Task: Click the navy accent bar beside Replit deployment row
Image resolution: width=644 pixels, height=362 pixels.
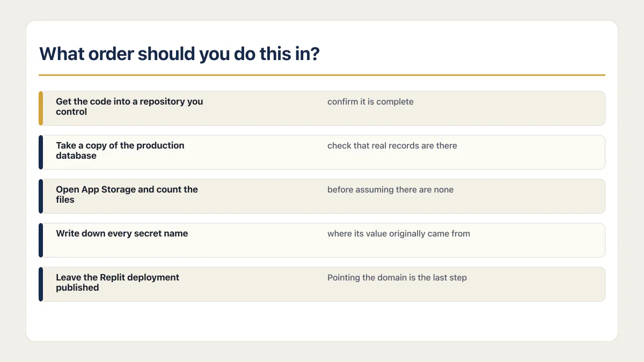Action: point(41,284)
